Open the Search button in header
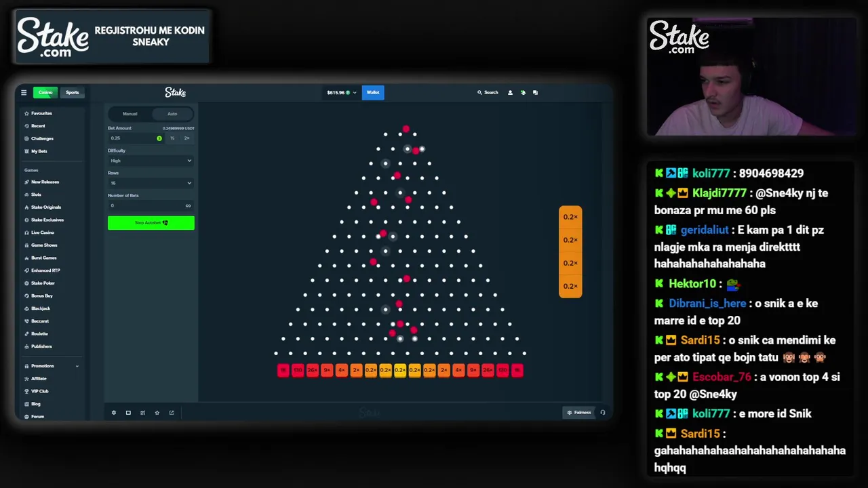The width and height of the screenshot is (868, 488). (488, 93)
